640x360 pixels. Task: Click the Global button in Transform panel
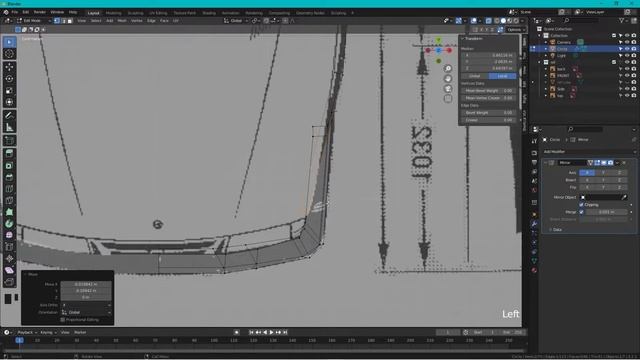pos(475,76)
